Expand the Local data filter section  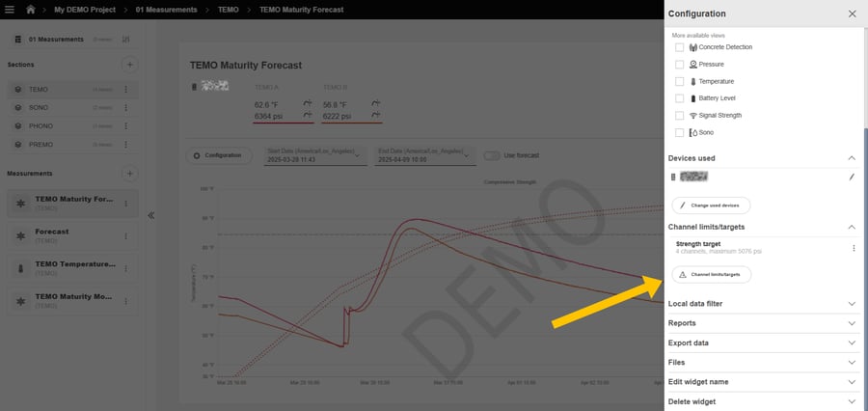click(852, 304)
